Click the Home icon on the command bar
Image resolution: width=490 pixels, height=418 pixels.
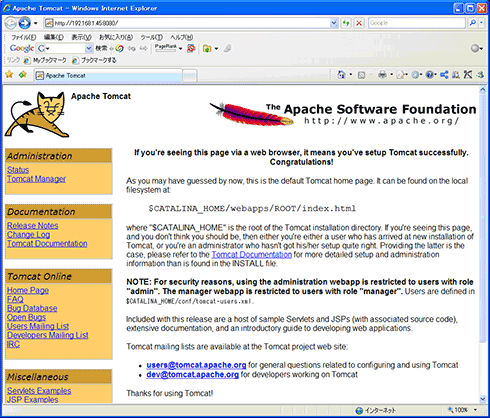[341, 75]
